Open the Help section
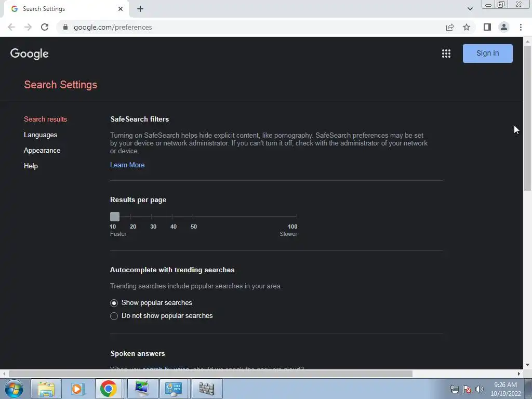The width and height of the screenshot is (532, 399). pos(31,166)
